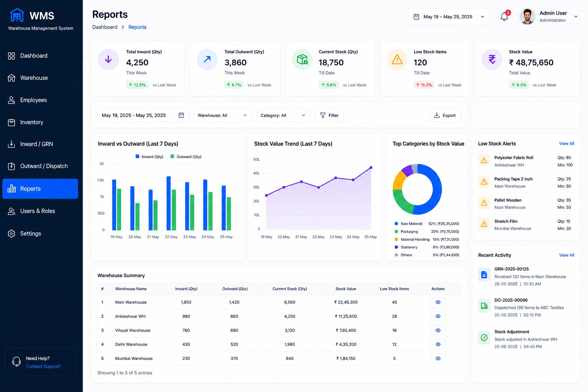Click the Low Stock Items warning icon

pyautogui.click(x=397, y=59)
